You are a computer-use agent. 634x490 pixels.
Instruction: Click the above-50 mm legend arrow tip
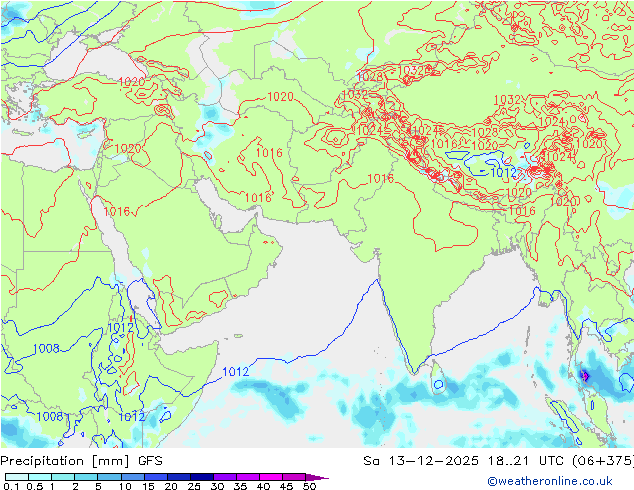click(317, 478)
